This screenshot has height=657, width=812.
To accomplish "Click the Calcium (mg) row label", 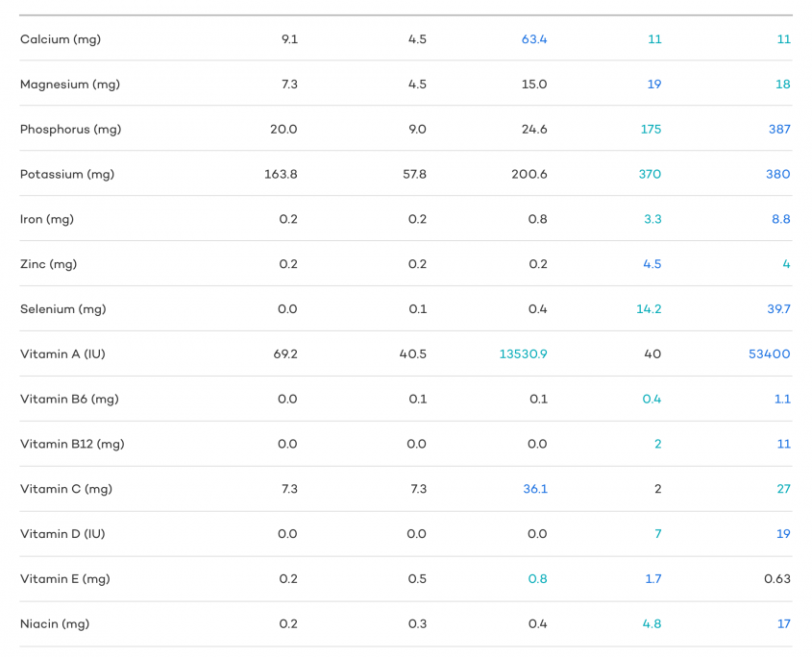I will 61,39.
